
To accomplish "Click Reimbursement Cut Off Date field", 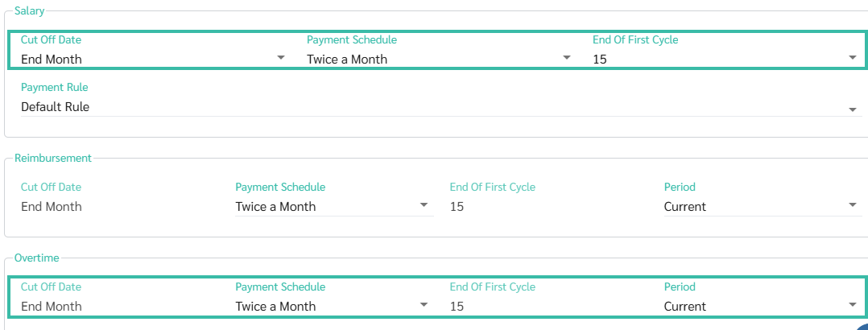I will pyautogui.click(x=52, y=207).
